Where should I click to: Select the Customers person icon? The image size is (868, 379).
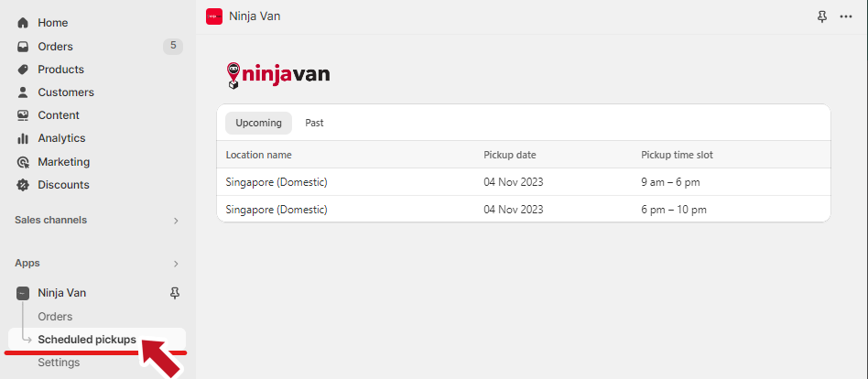[x=24, y=92]
